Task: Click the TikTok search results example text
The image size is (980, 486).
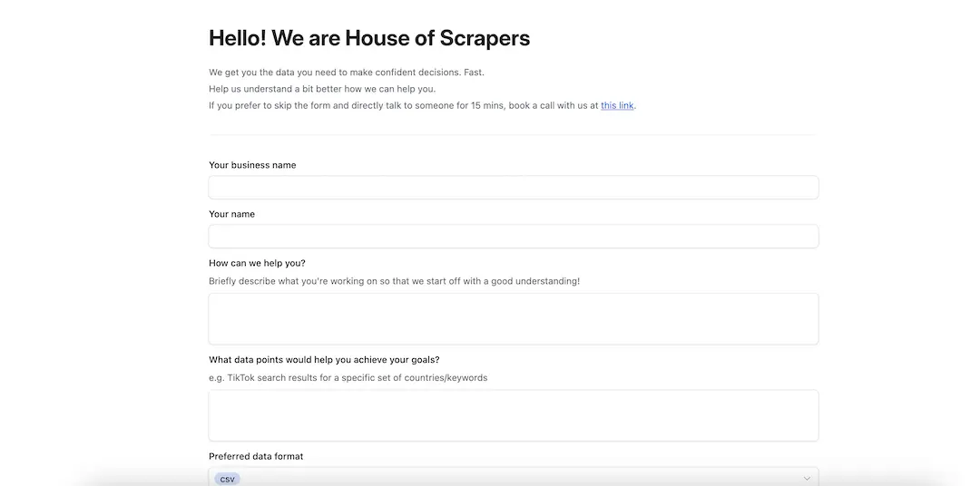Action: [348, 377]
